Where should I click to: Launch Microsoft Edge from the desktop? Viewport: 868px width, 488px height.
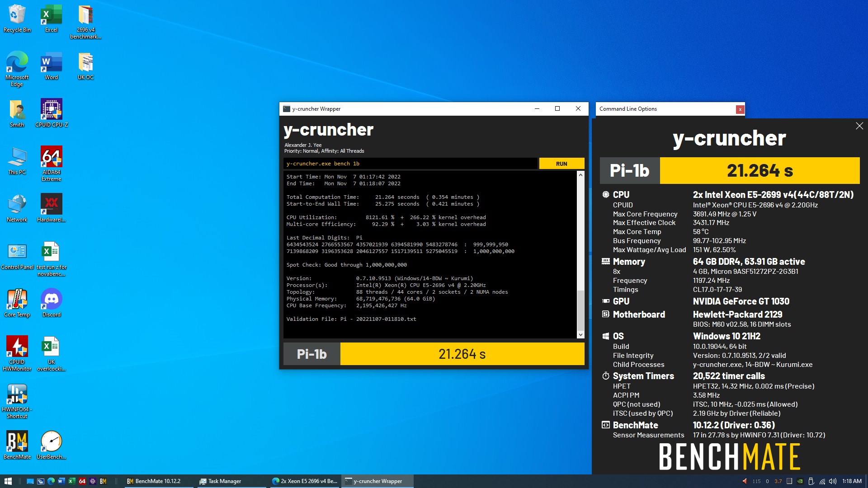click(x=17, y=69)
